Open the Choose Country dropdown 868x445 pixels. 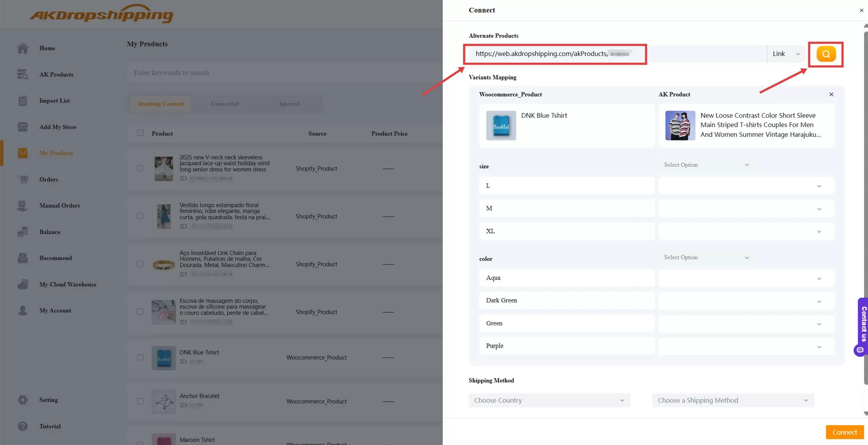click(549, 400)
